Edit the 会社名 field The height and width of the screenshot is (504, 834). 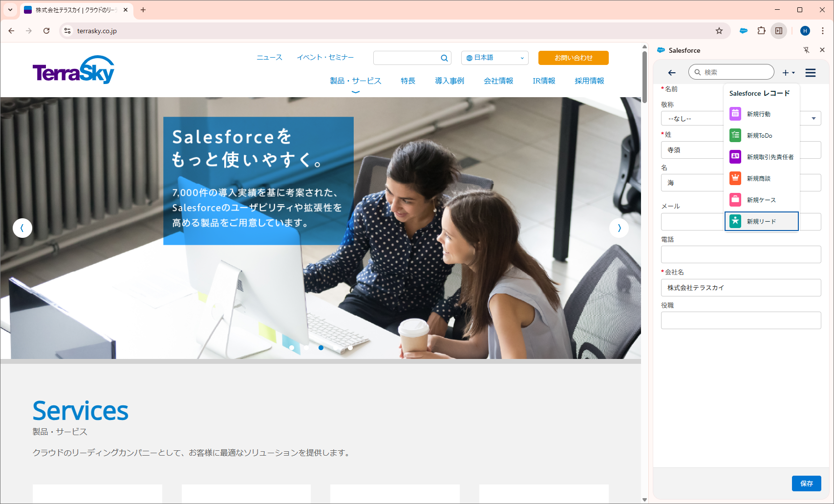click(741, 288)
